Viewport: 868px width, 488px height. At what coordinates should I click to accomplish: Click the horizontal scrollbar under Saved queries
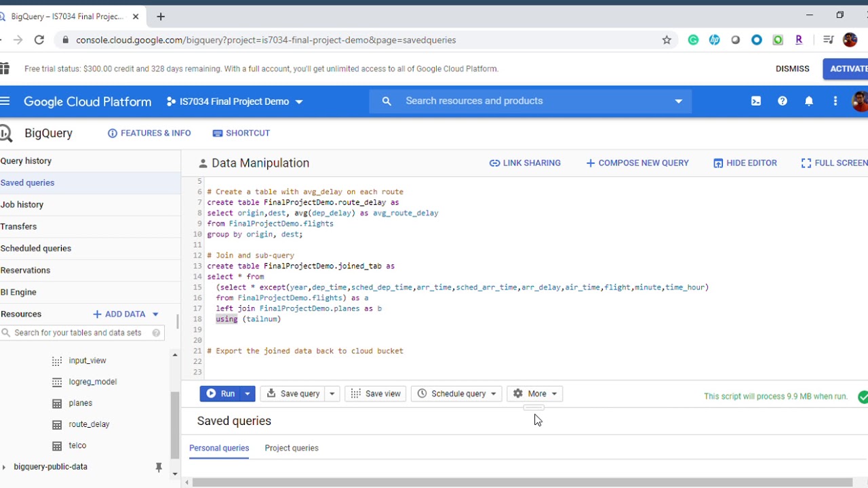522,483
